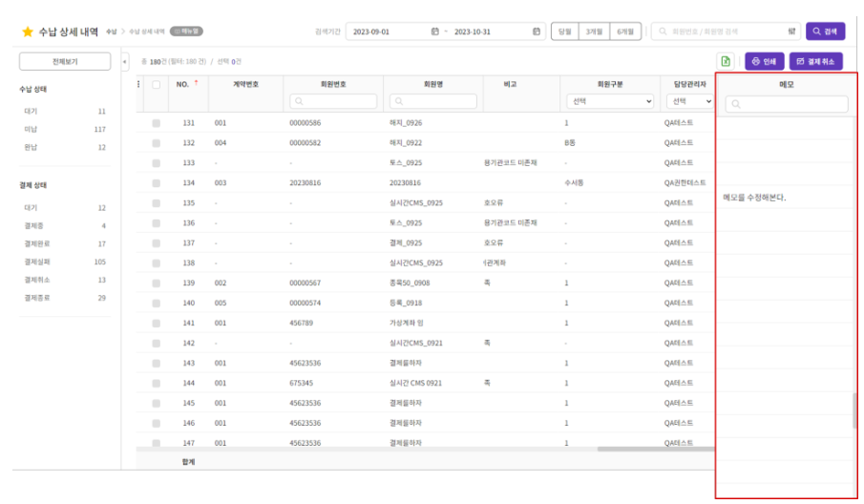Collapse the left sidebar with arrow toggle

[x=124, y=62]
